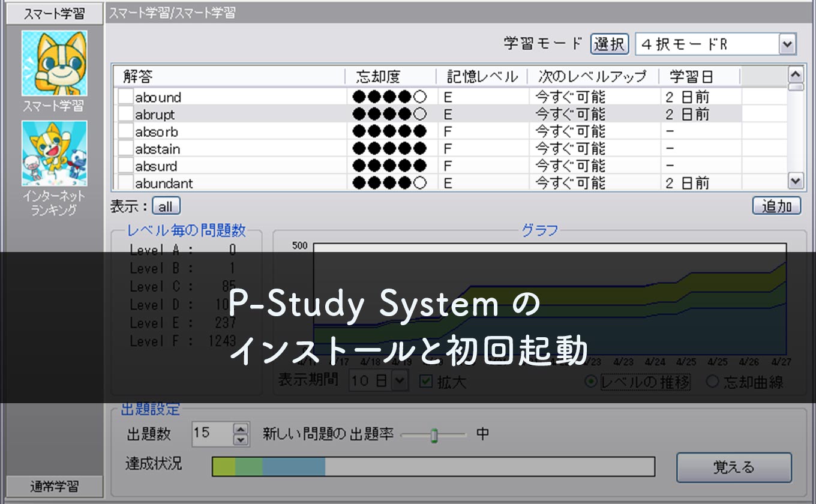Image resolution: width=816 pixels, height=504 pixels.
Task: Select the word absorb in list
Action: pos(156,131)
